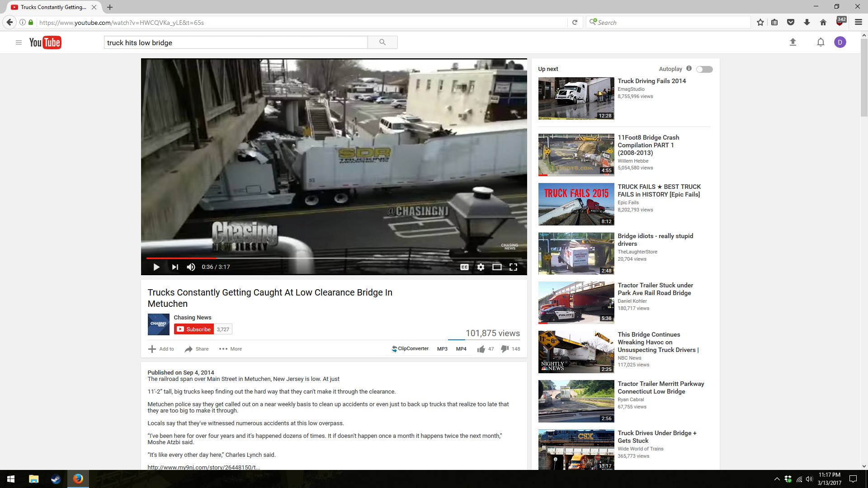The width and height of the screenshot is (868, 488).
Task: Skip to next video with Next button
Action: pos(175,267)
